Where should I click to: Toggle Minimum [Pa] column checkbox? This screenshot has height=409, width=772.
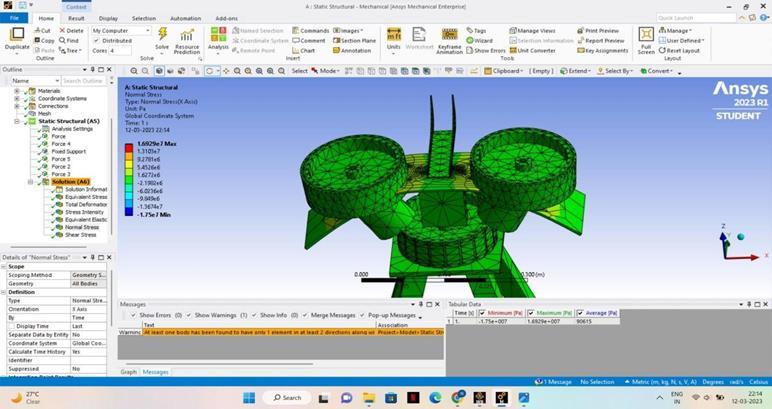click(x=482, y=313)
